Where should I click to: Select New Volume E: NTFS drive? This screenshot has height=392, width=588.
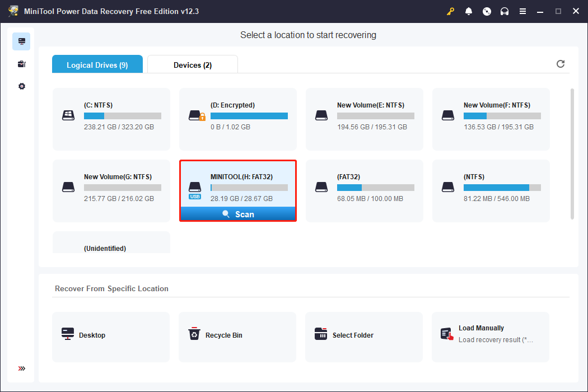tap(365, 119)
